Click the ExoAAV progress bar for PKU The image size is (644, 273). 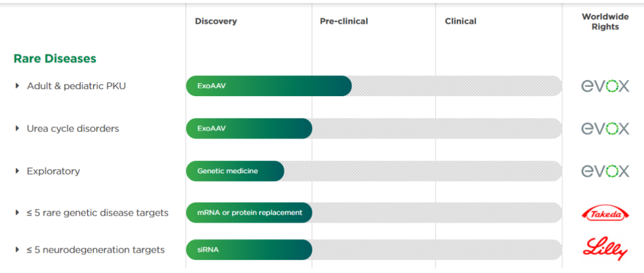tap(268, 86)
